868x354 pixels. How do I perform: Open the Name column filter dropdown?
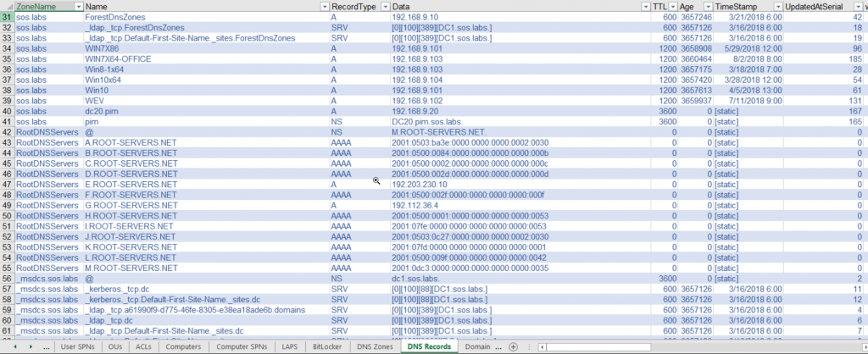pyautogui.click(x=325, y=7)
